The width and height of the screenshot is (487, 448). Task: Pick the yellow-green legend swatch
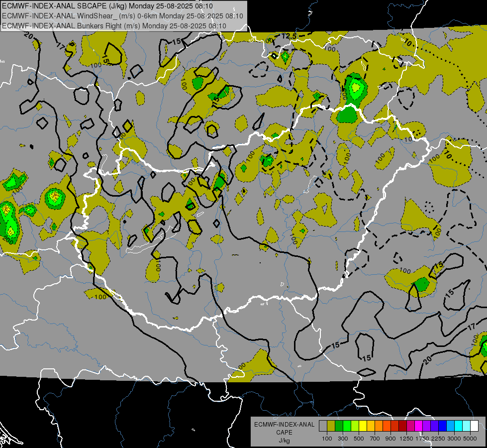point(355,426)
